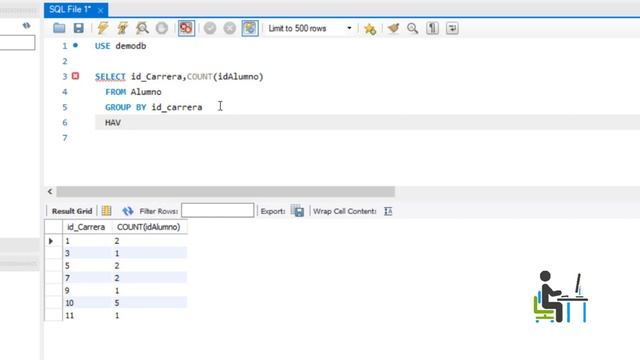The image size is (640, 360).
Task: Open a SQL script file folder icon
Action: click(59, 28)
